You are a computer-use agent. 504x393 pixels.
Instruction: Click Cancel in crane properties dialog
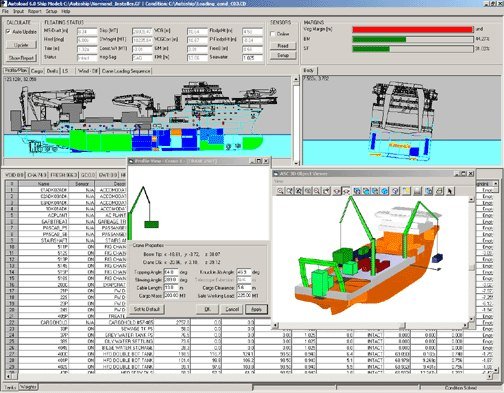coord(232,309)
